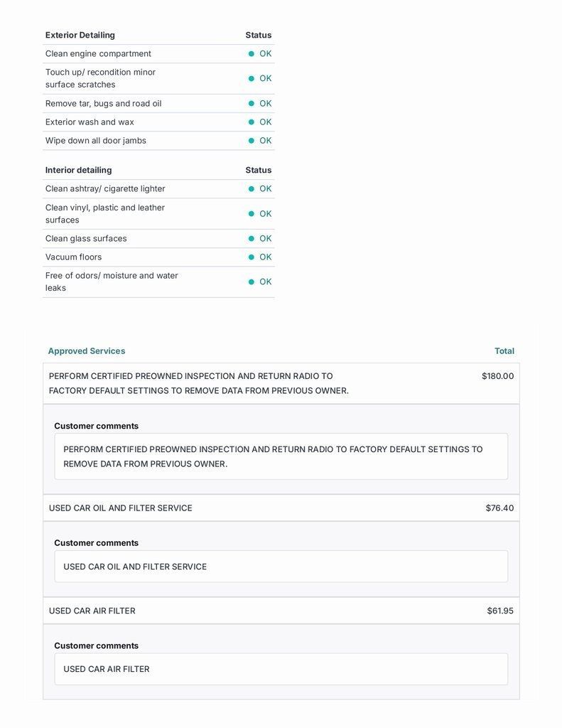Click the status dot for Touch up surface scratches
562x728 pixels.
coord(252,79)
